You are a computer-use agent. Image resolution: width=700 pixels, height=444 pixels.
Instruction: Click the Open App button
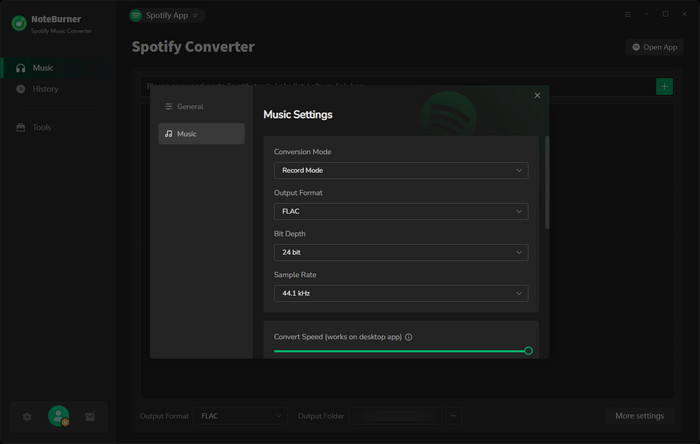pyautogui.click(x=654, y=47)
